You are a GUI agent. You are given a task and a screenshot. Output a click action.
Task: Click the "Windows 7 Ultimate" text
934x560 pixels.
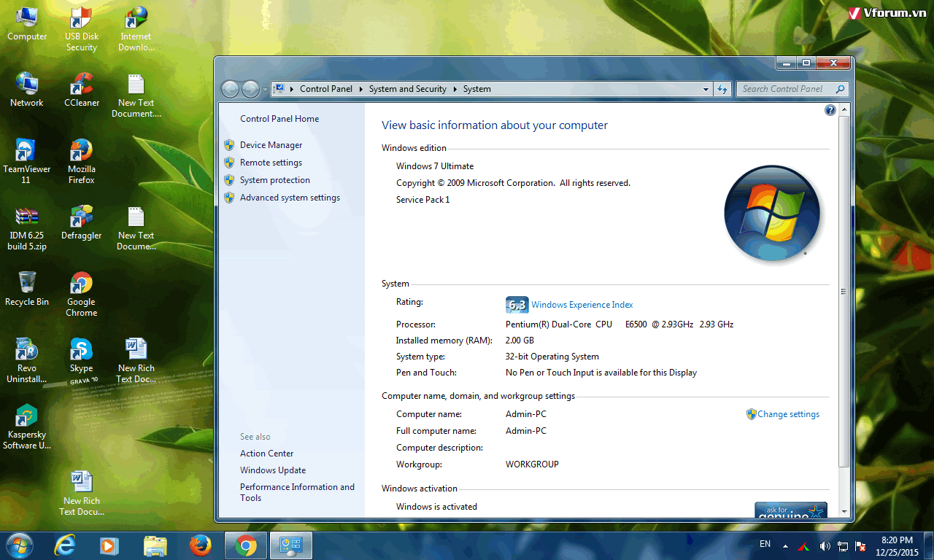click(x=435, y=166)
